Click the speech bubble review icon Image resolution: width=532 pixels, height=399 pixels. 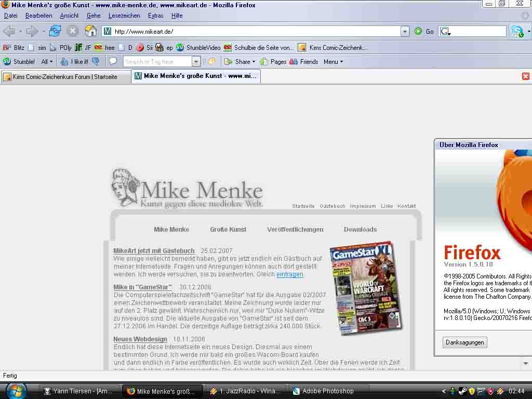[x=113, y=61]
